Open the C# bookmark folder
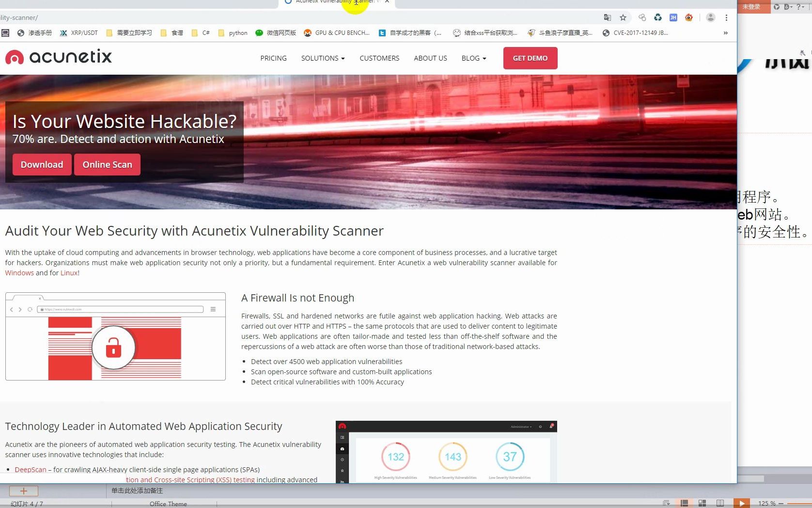 pos(201,33)
